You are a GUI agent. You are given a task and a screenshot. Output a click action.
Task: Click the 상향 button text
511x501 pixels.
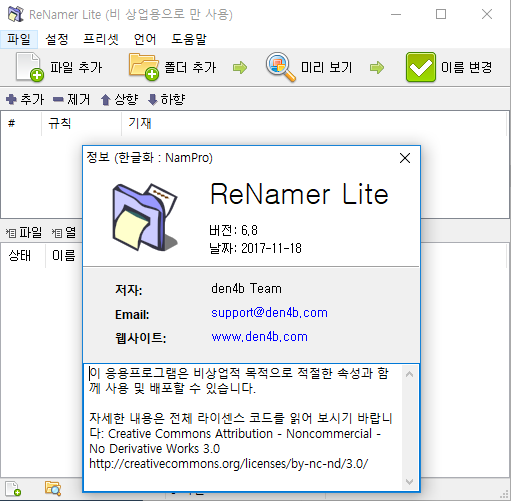click(126, 99)
